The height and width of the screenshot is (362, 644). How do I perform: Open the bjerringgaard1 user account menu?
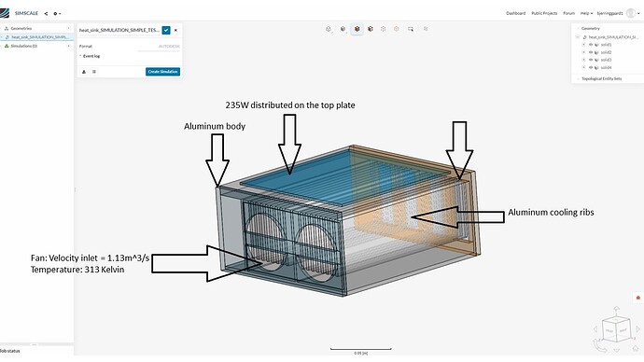609,13
